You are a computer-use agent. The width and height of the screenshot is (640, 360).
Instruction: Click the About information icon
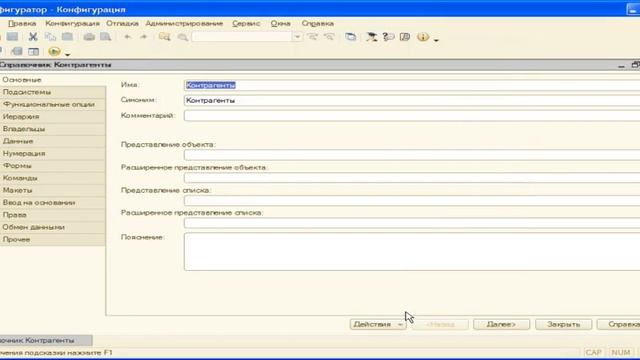point(423,37)
